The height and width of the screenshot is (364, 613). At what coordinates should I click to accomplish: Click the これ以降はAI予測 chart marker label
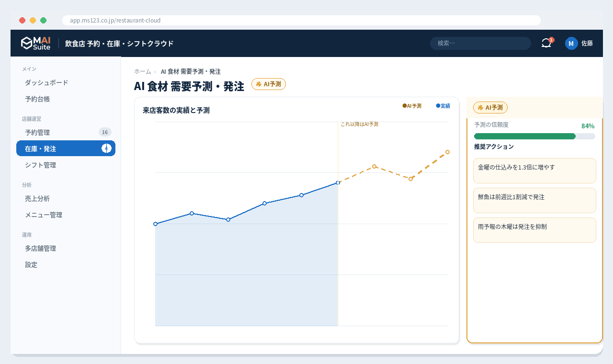pos(359,124)
